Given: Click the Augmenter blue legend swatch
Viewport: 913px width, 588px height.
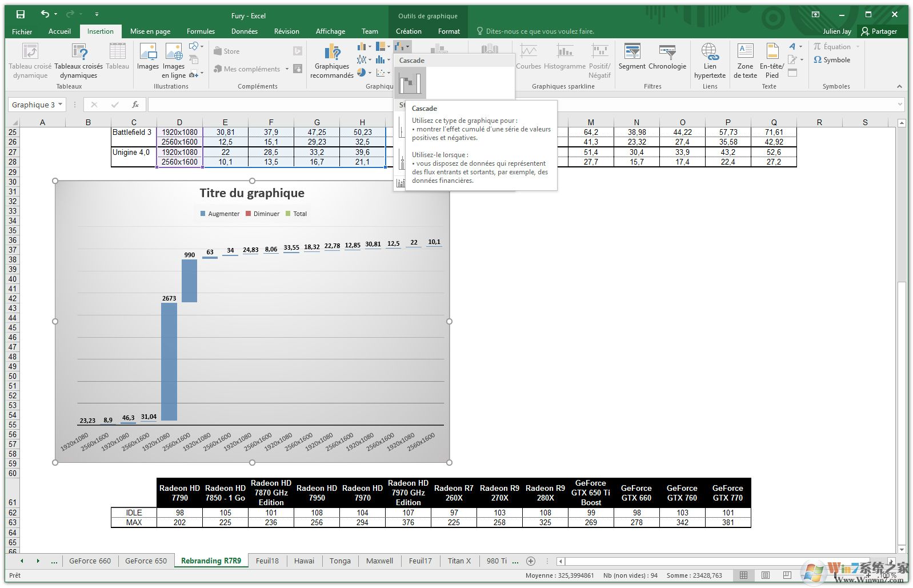Looking at the screenshot, I should coord(203,214).
